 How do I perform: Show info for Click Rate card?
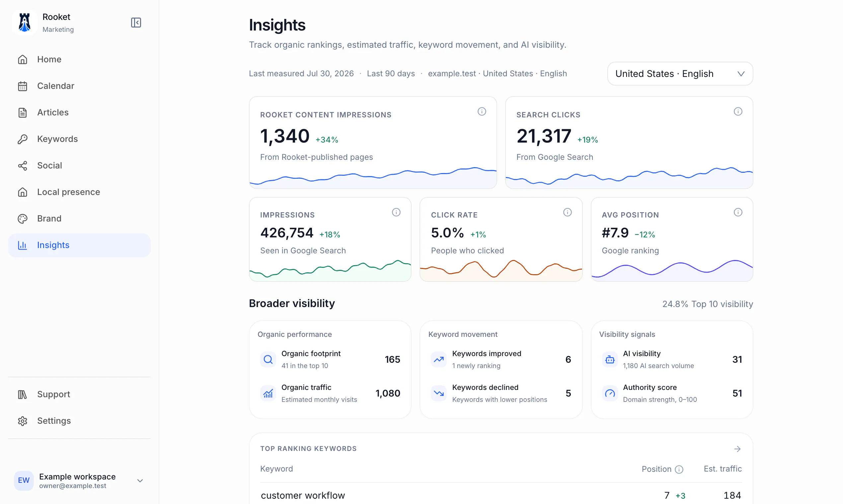coord(567,212)
